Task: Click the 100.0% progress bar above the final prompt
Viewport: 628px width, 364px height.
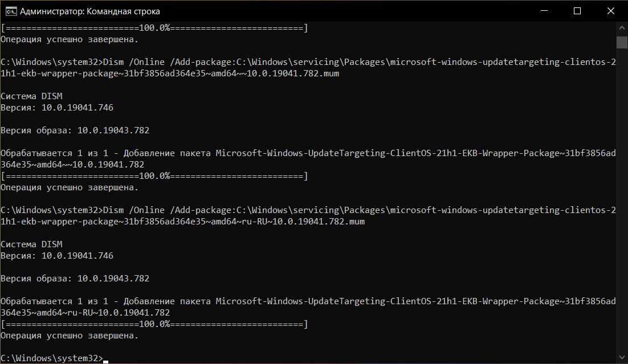Action: (x=154, y=324)
